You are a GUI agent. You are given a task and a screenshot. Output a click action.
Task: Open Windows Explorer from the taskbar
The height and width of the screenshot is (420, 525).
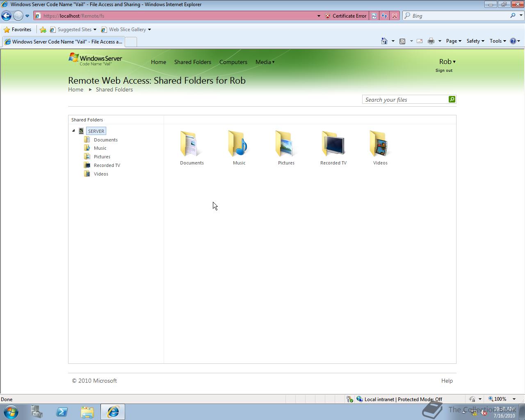coord(87,412)
